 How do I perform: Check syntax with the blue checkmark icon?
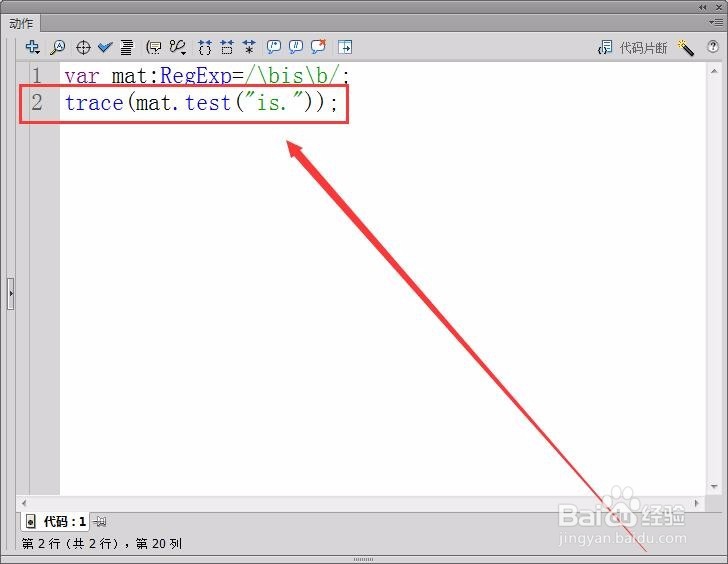(x=105, y=47)
